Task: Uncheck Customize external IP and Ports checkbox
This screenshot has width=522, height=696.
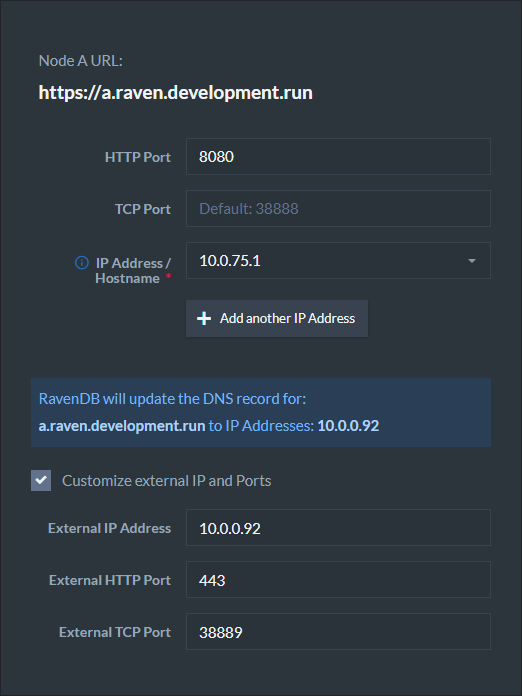Action: click(41, 480)
